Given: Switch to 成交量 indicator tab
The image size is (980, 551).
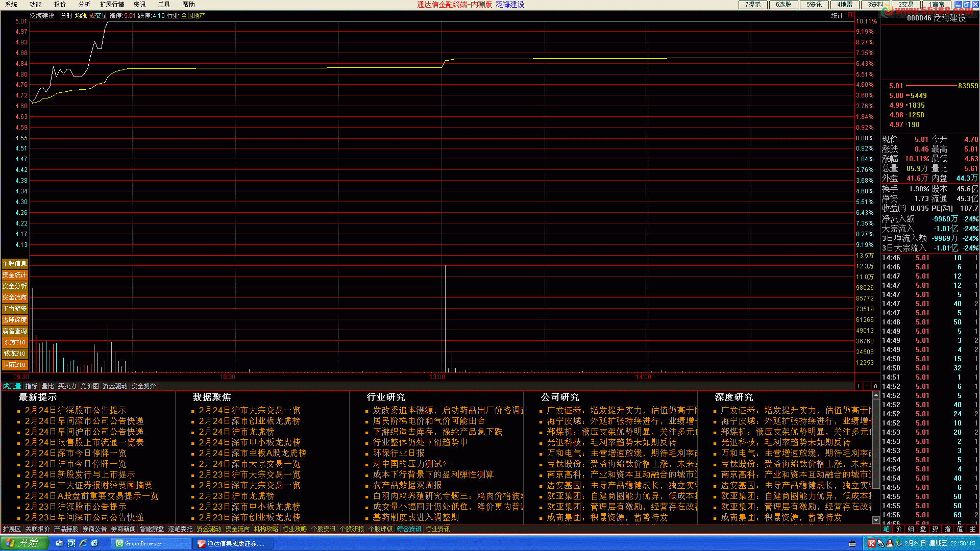Looking at the screenshot, I should click(12, 386).
